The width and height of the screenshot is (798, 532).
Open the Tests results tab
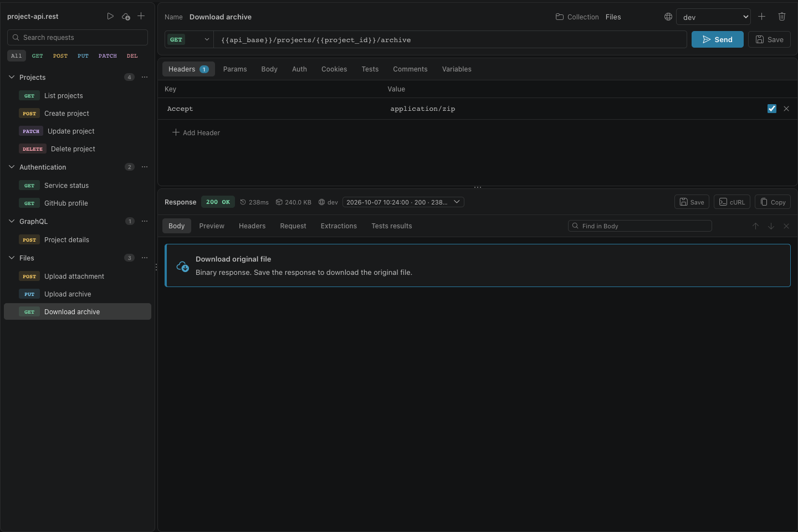pos(392,226)
